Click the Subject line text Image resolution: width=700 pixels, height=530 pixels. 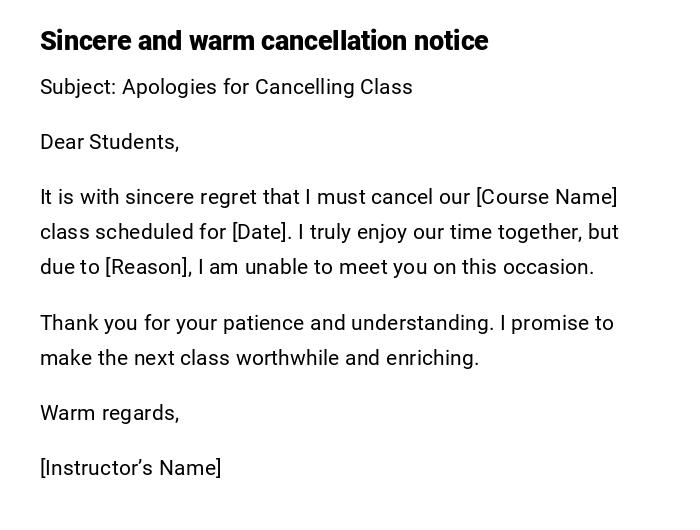point(226,87)
